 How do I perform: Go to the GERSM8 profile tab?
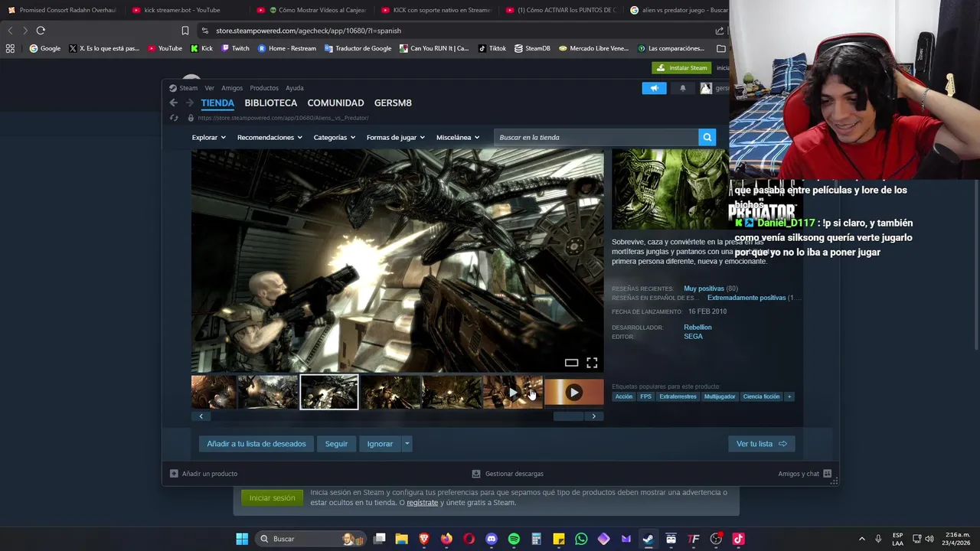click(393, 103)
